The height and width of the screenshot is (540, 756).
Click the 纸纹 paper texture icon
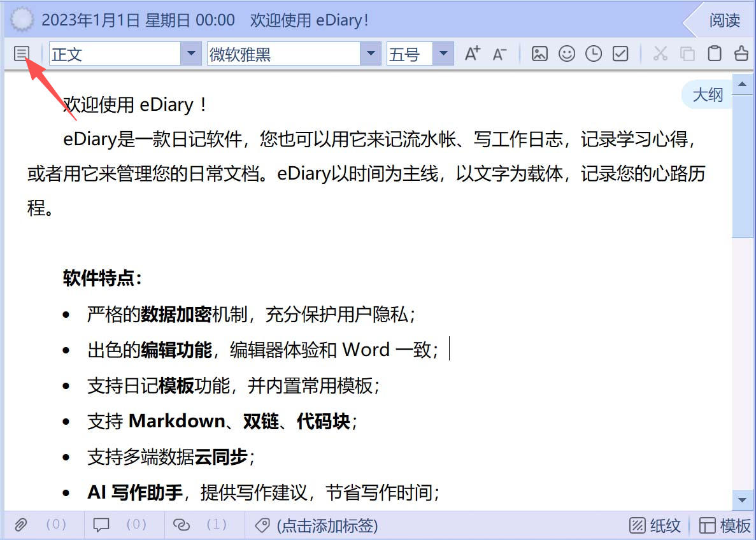pyautogui.click(x=638, y=525)
